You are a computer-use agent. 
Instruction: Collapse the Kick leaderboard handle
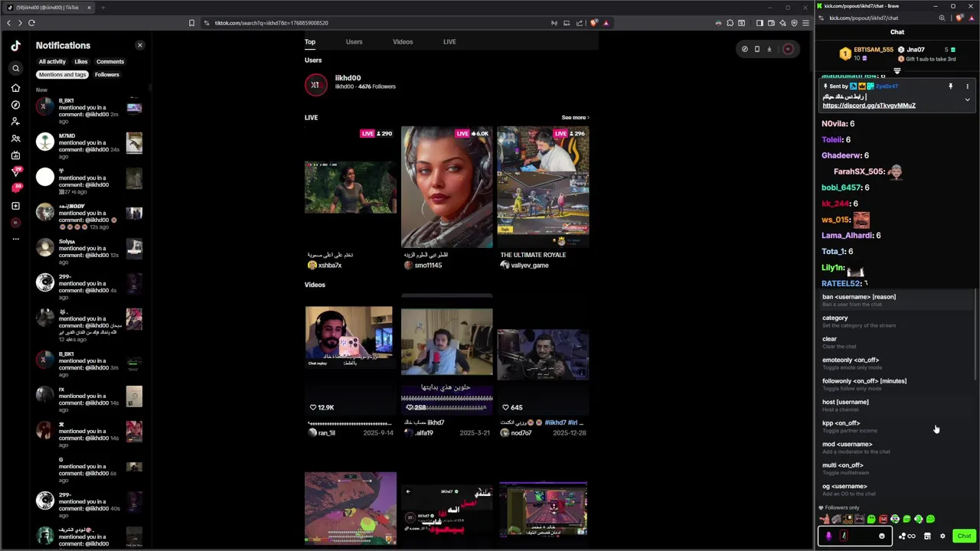pos(897,70)
